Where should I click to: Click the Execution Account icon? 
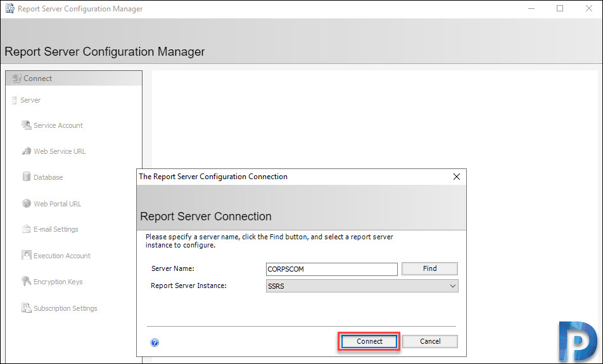(26, 255)
